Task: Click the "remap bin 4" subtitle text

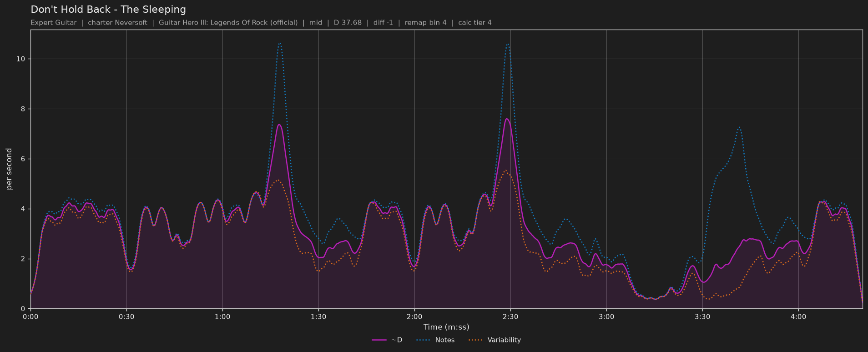Action: click(426, 23)
